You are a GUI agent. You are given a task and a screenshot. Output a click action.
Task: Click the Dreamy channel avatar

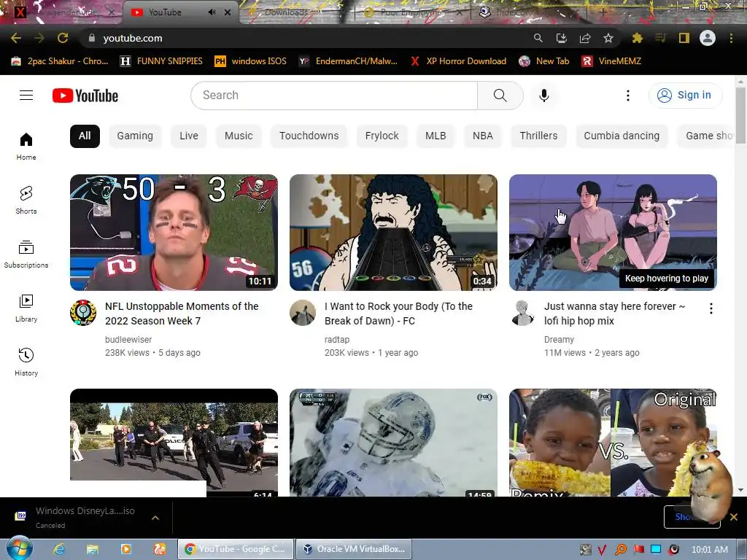pyautogui.click(x=522, y=313)
